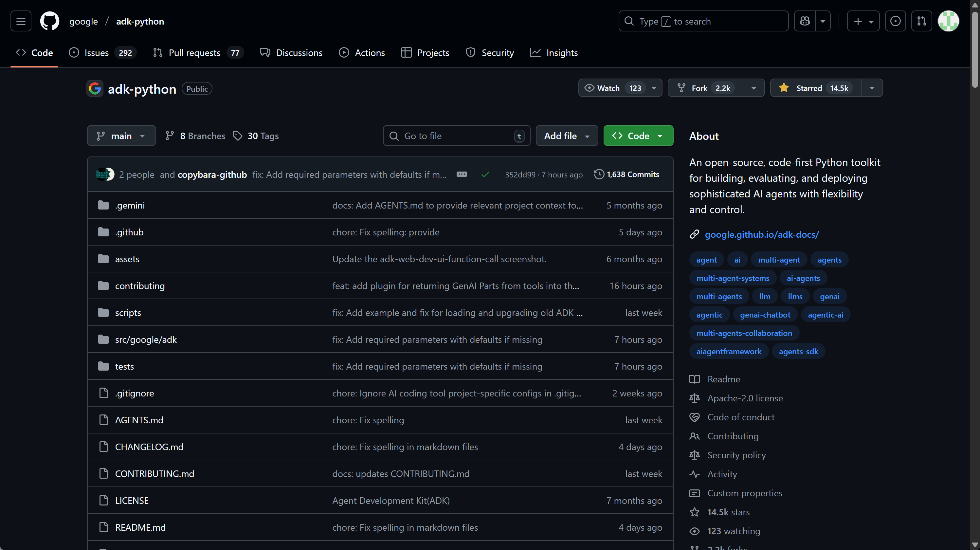The height and width of the screenshot is (550, 980).
Task: Expand the commit message ellipsis
Action: pos(462,174)
